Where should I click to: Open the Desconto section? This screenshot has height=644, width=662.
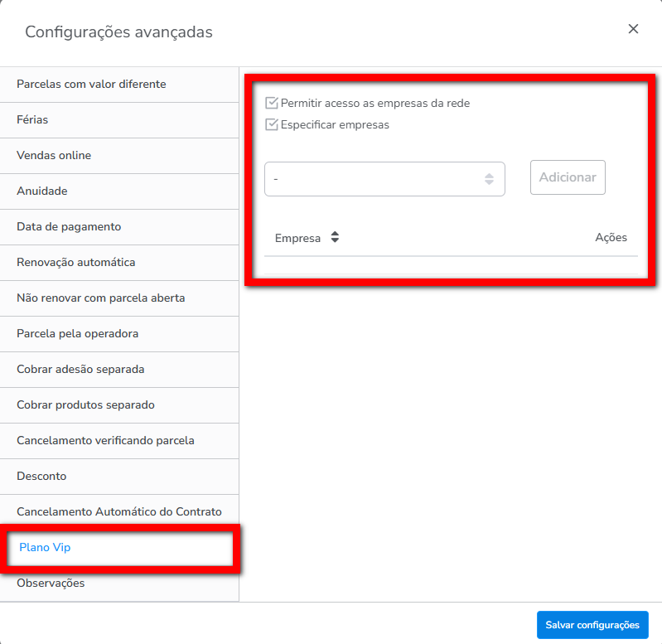(41, 477)
